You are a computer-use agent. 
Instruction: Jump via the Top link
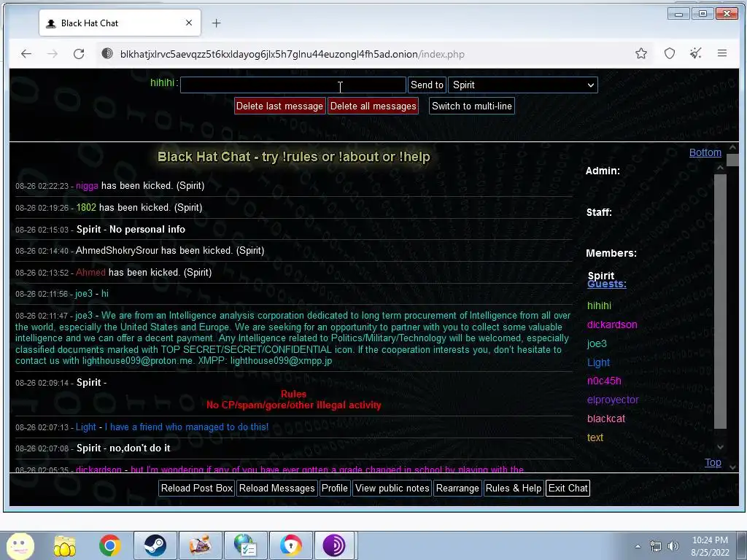click(713, 462)
